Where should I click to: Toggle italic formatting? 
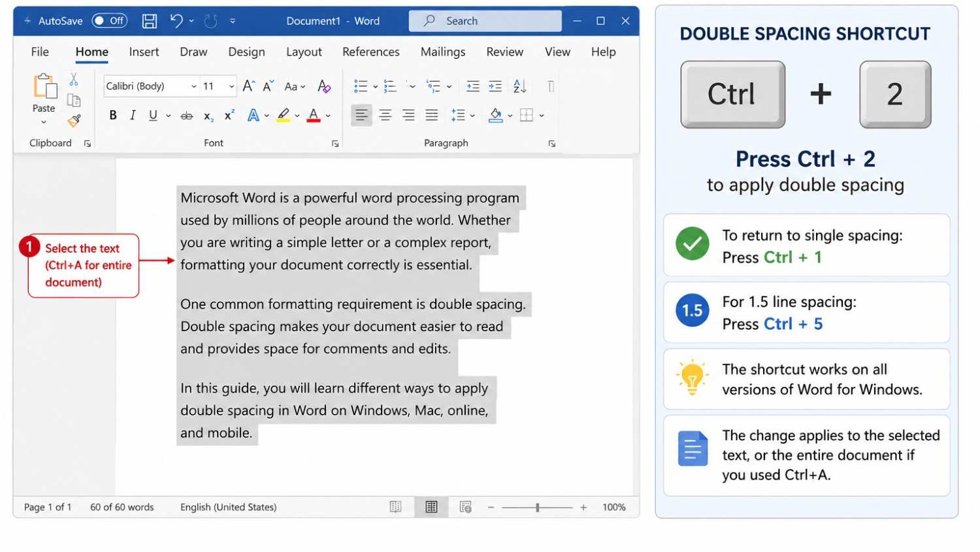[x=133, y=116]
